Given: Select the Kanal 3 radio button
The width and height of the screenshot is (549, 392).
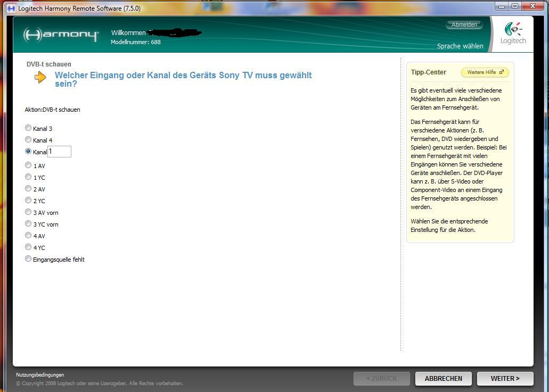Looking at the screenshot, I should (28, 128).
